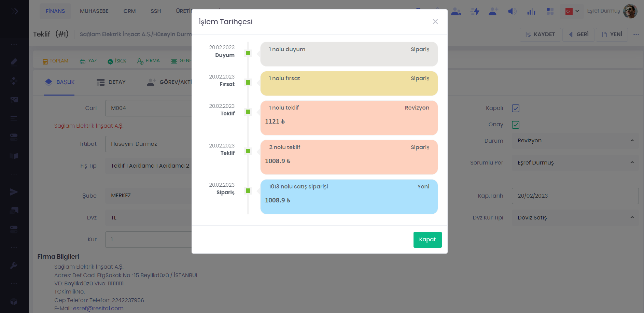
Task: Click the megaphone announcements icon
Action: (512, 11)
